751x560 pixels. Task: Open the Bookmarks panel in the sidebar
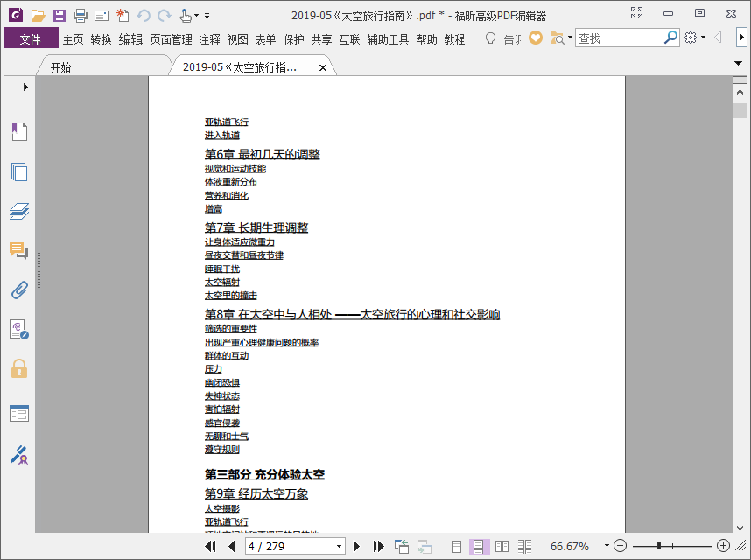pos(19,131)
